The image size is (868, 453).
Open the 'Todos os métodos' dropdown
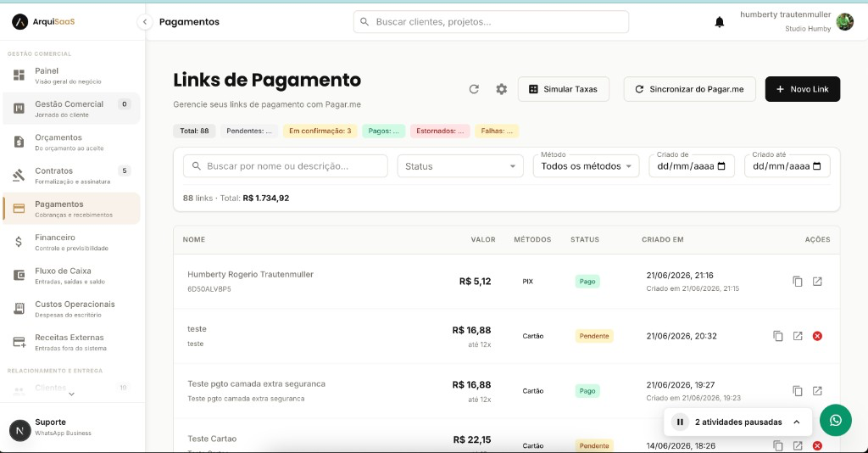(x=587, y=166)
